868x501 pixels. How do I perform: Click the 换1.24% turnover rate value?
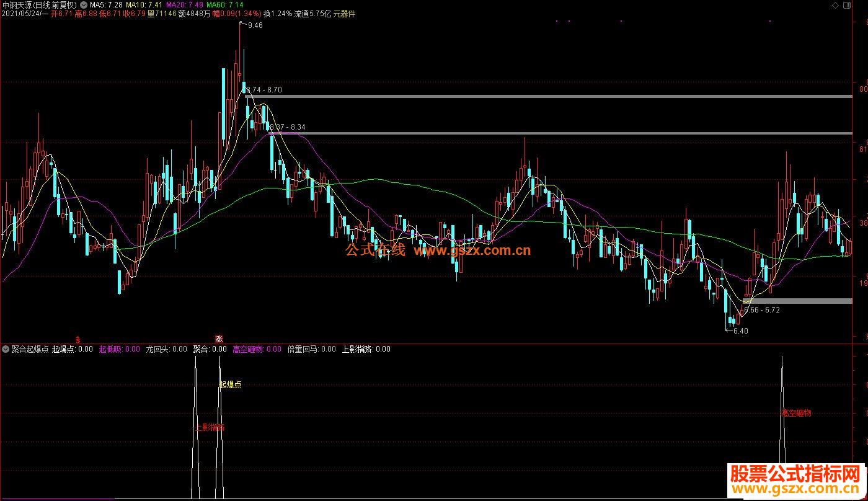tap(278, 14)
